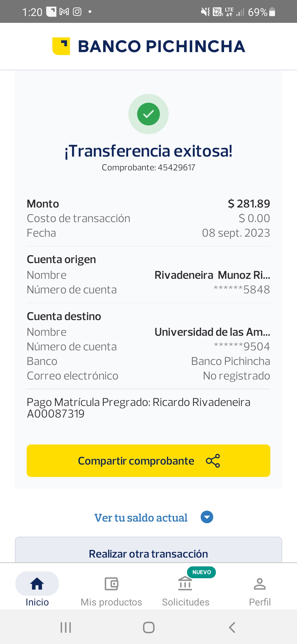Screen dimensions: 297x644
Task: Tap the NUEVO badge above Solicitudes
Action: point(201,572)
